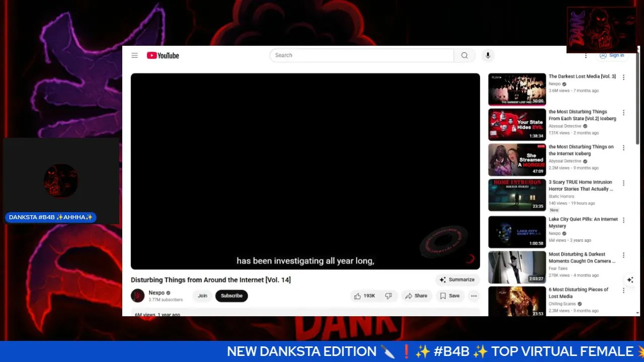Click the DANKSTA webcam avatar circle
Image resolution: width=644 pixels, height=362 pixels.
61,180
